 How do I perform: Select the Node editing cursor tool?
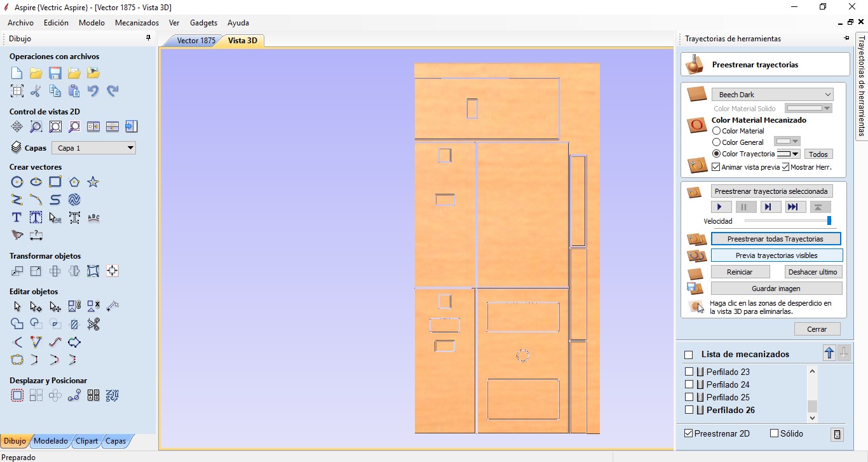(x=36, y=306)
